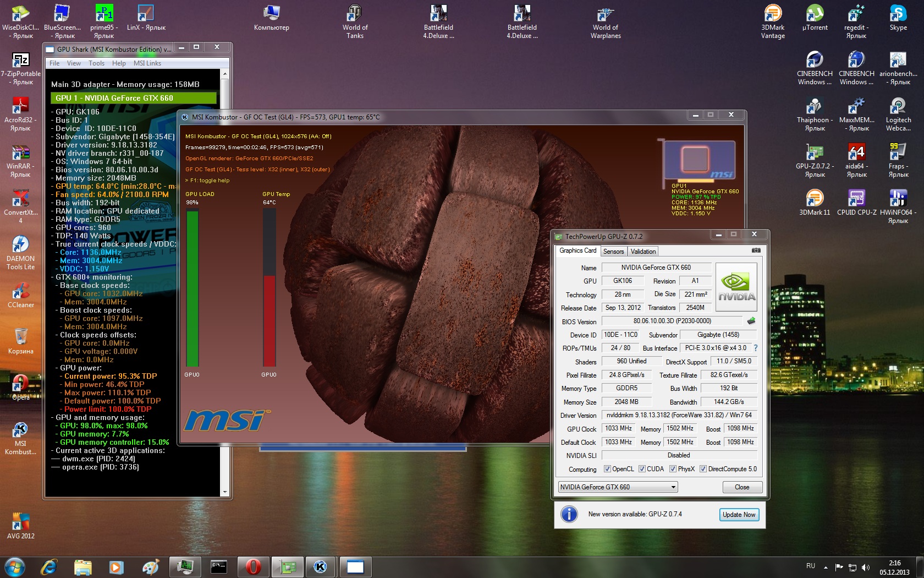Click the Close button in GPU-Z
The height and width of the screenshot is (578, 924).
[742, 487]
